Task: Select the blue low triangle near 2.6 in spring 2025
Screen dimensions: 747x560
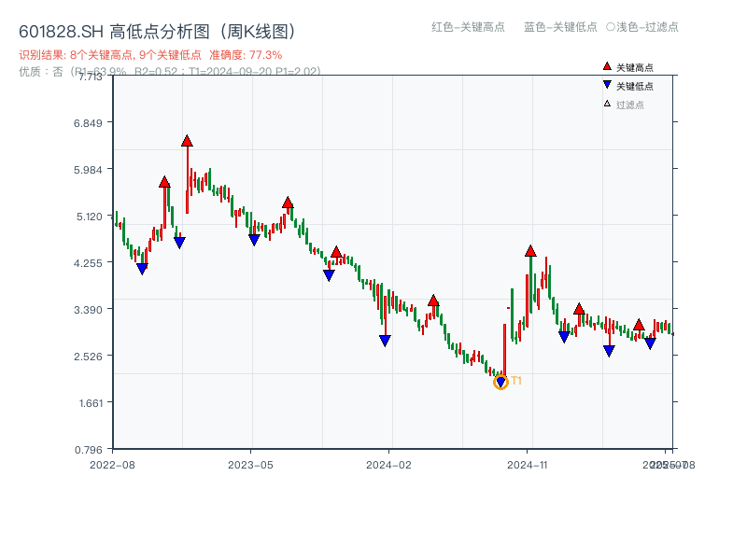Action: click(x=609, y=351)
